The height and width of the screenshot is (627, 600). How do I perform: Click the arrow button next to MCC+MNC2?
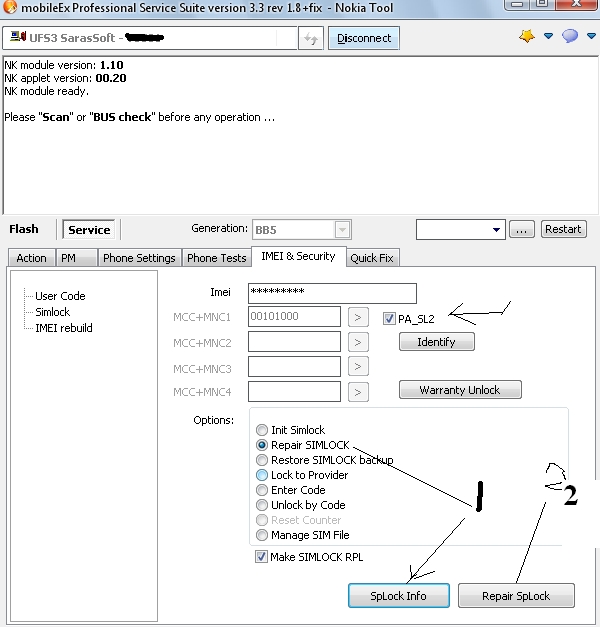tap(358, 343)
